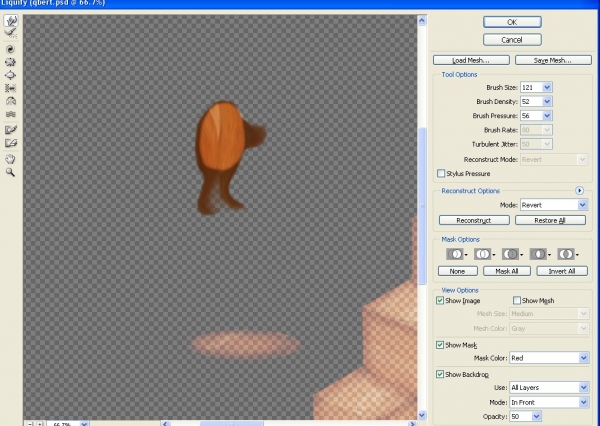
Task: Uncheck the Show Image checkbox
Action: pos(440,300)
